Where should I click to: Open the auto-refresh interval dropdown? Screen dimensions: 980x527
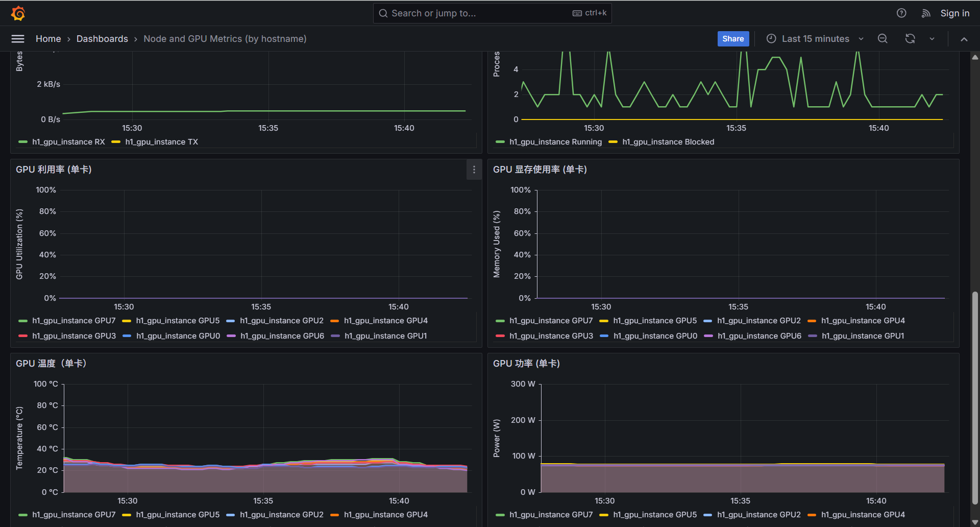(932, 39)
